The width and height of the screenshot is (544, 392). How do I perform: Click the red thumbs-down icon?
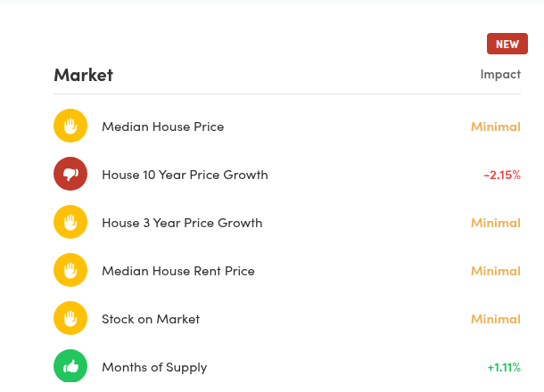[x=70, y=175]
